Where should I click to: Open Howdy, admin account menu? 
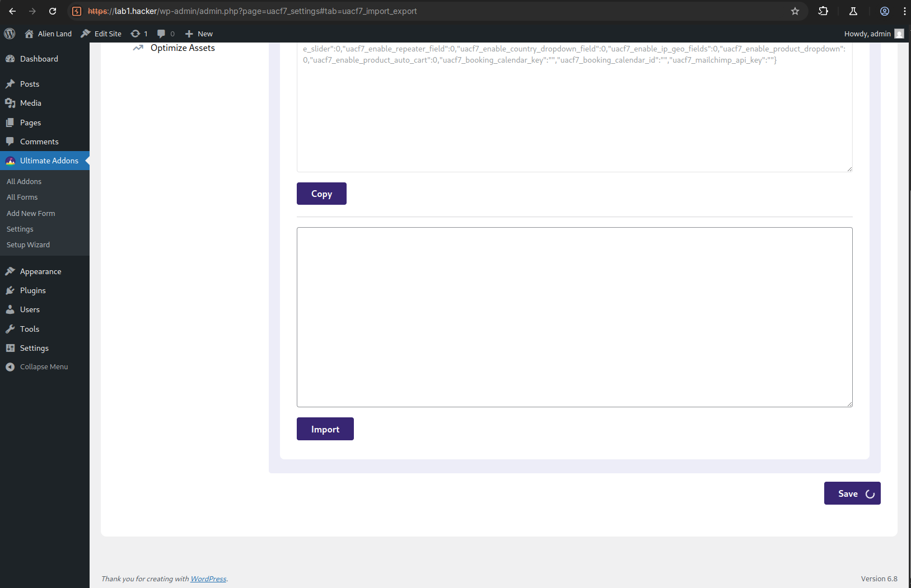873,34
